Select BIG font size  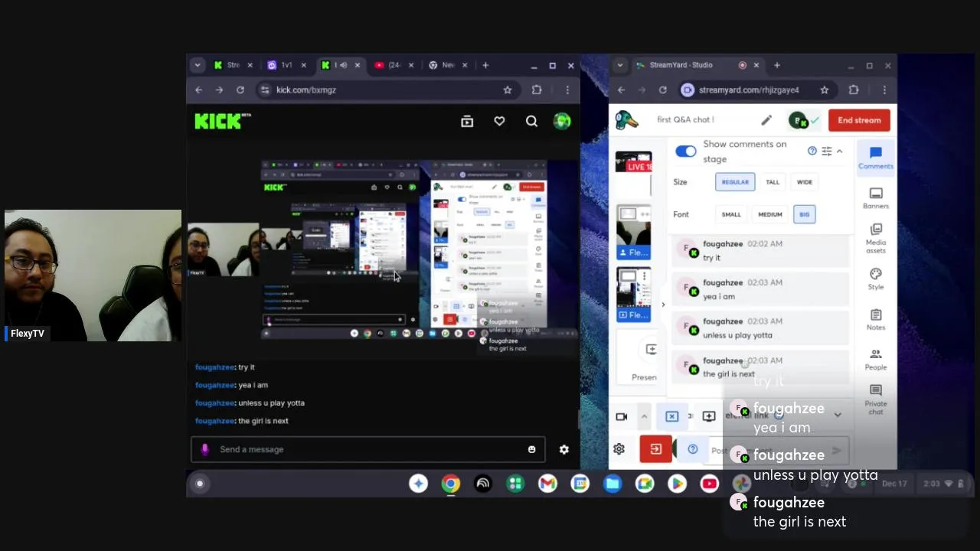pos(804,214)
